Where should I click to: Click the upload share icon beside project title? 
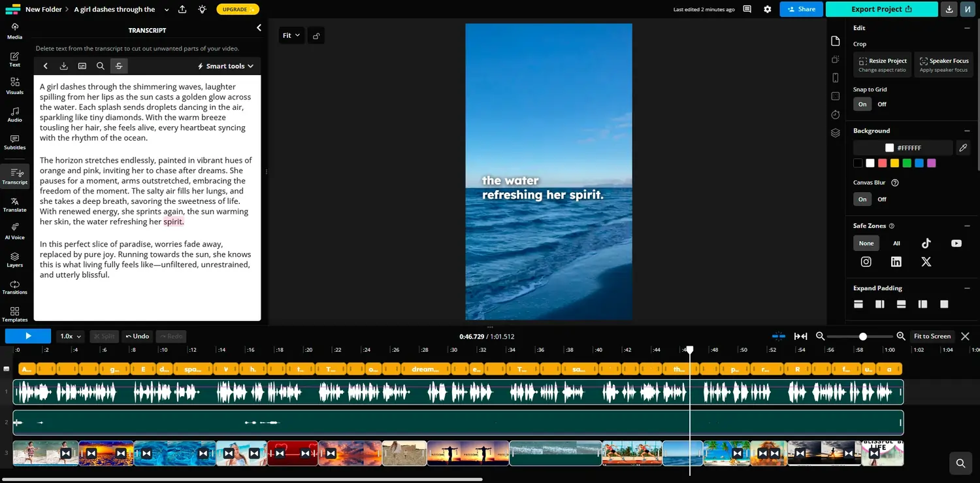182,9
